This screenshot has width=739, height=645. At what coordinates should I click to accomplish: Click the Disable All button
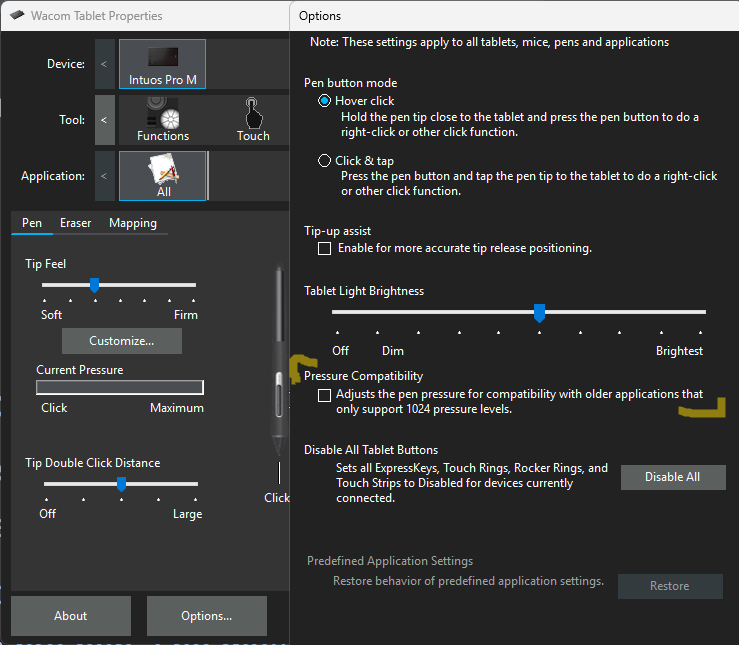673,477
